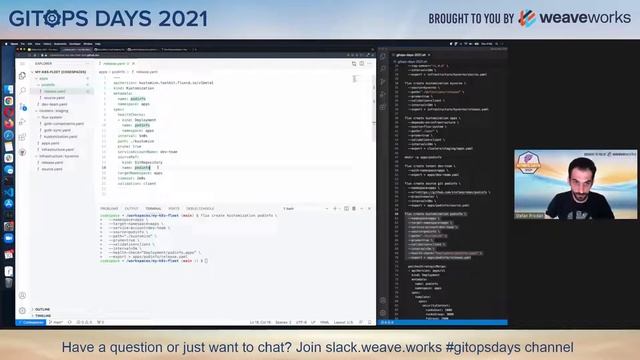Open Accounts in dark VS Code window
640x360 pixels.
click(383, 300)
